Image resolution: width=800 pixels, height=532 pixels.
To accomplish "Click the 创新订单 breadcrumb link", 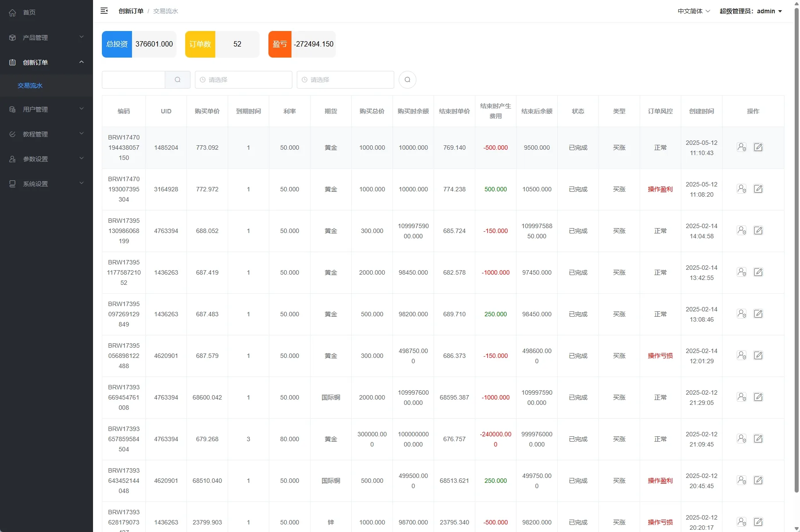I will pyautogui.click(x=131, y=11).
